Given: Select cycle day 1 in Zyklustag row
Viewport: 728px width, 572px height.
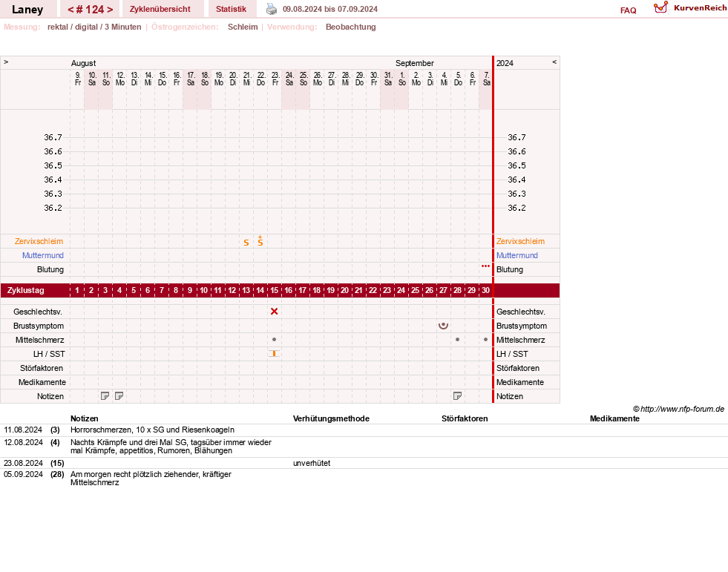Looking at the screenshot, I should click(77, 290).
